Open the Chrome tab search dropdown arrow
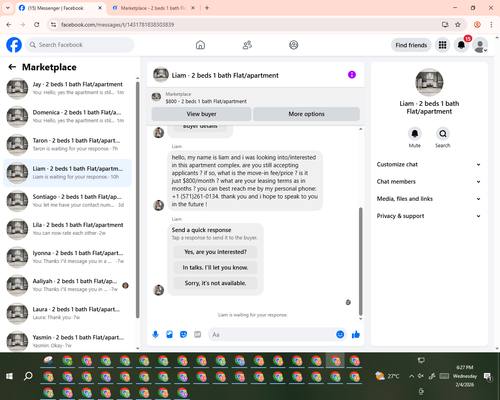 [x=8, y=8]
